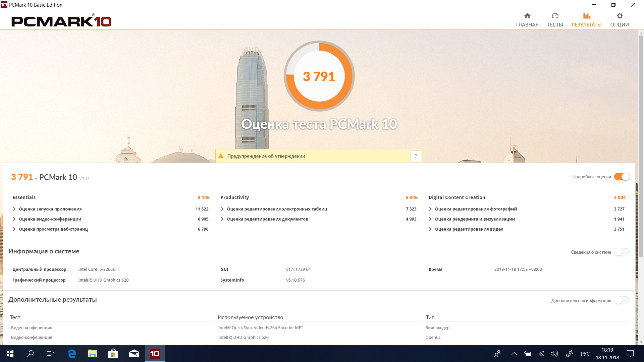Screen dimensions: 644x362
Task: Open the Тесты gauge icon
Action: [555, 16]
